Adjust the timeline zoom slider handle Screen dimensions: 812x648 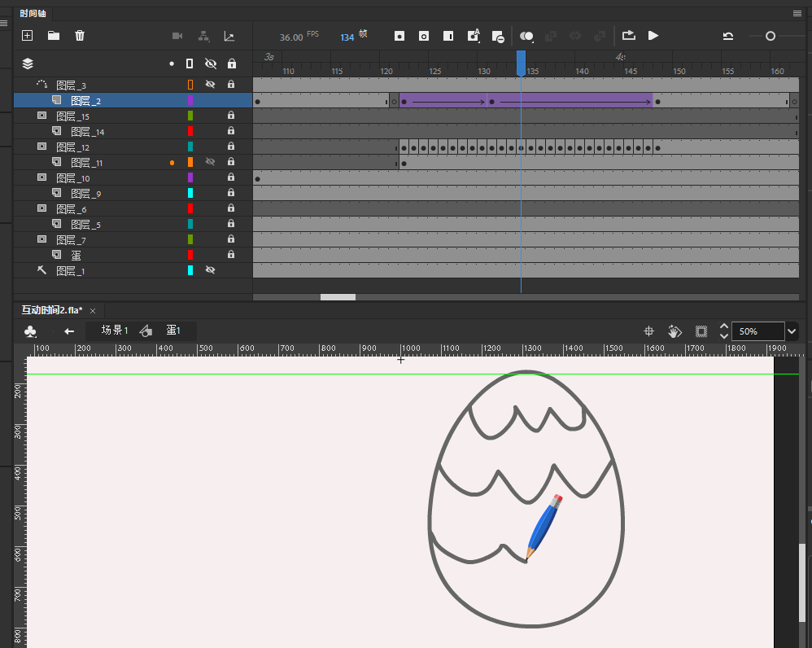coord(770,36)
